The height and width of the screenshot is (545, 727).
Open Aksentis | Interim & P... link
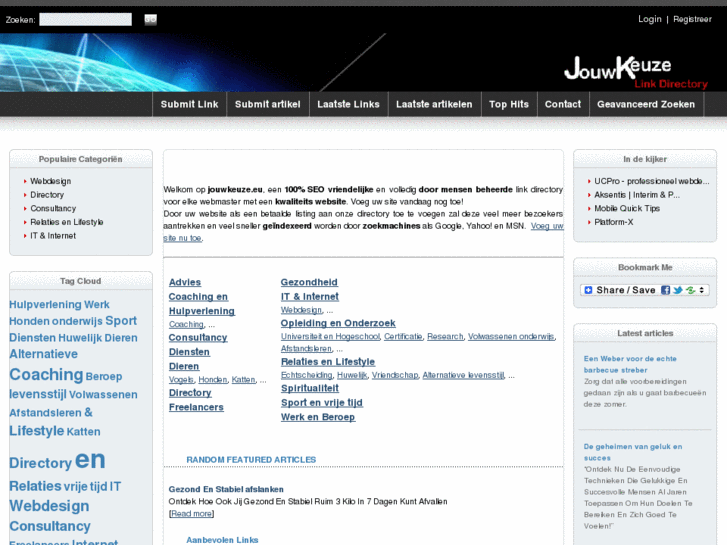tap(637, 195)
